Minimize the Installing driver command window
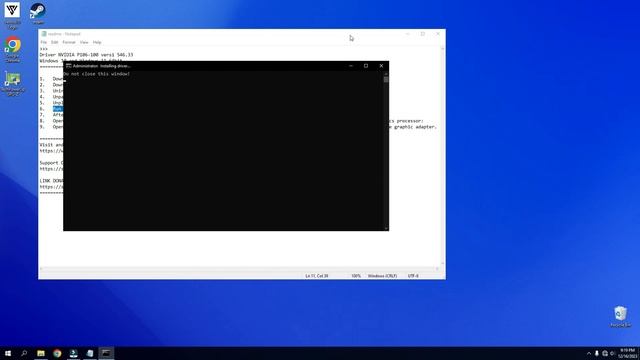The image size is (640, 360). 351,66
